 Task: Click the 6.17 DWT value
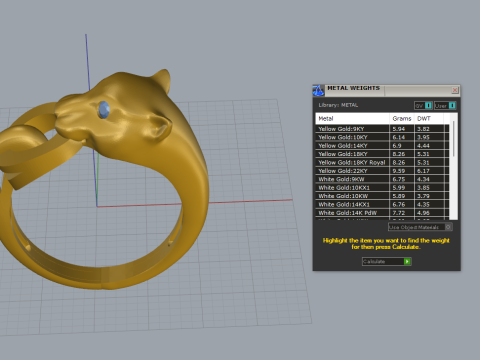coord(423,171)
